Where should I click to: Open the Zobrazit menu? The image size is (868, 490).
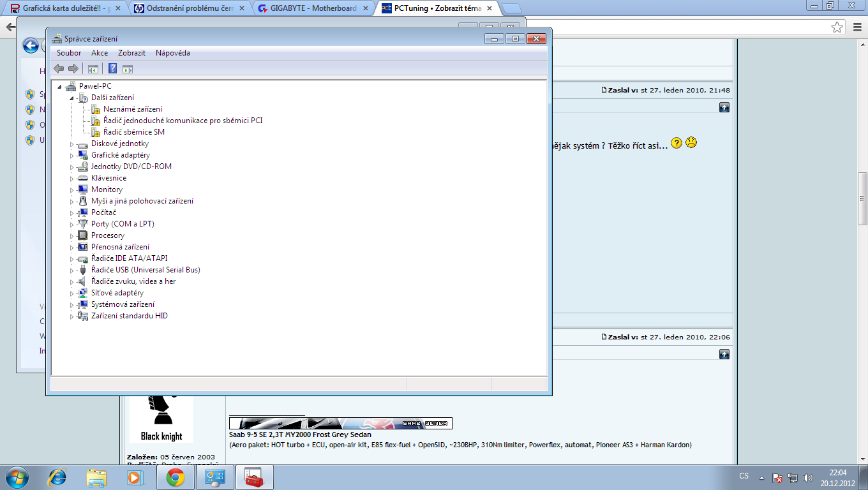[x=131, y=53]
